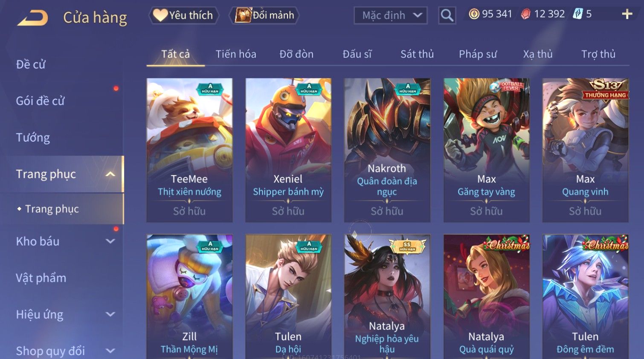Select Nakroth Quân đoàn địa ngục skin
Viewport: 644px width, 359px height.
[387, 150]
